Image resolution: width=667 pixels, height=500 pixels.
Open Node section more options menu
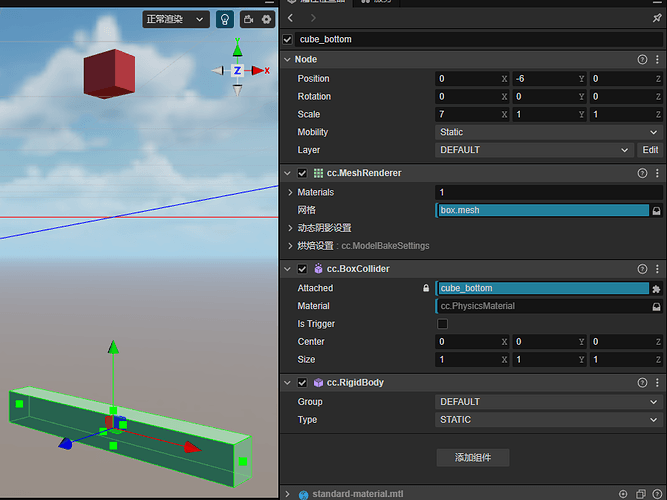[658, 60]
